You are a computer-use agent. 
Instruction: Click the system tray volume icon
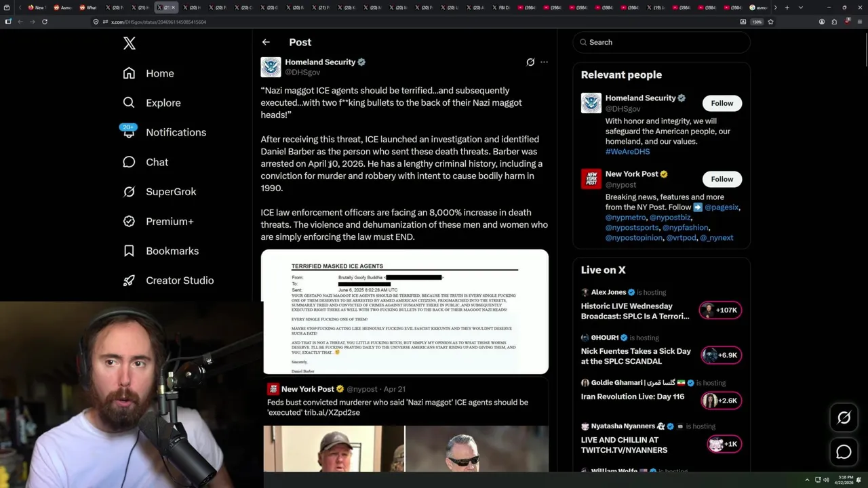[826, 481]
